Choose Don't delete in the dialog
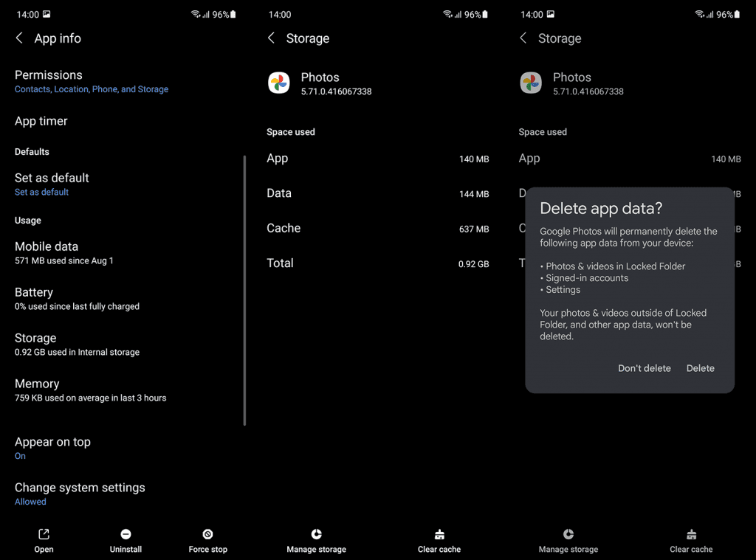The height and width of the screenshot is (560, 756). pyautogui.click(x=644, y=368)
